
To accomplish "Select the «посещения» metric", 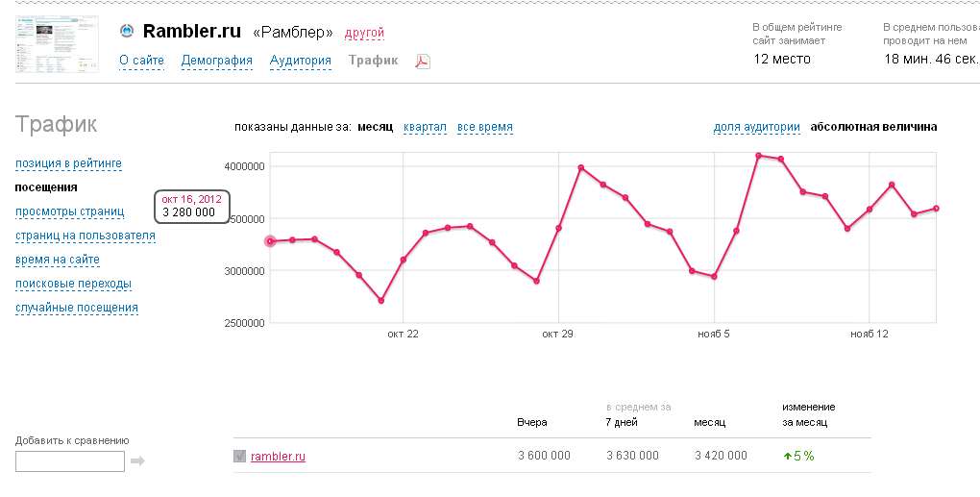I will (46, 187).
